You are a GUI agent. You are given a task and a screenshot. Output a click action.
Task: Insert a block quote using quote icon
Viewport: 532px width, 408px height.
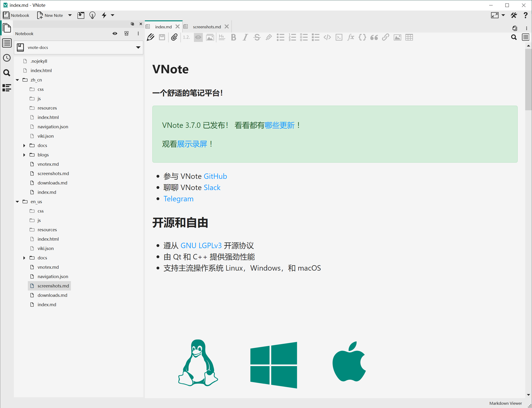coord(374,37)
